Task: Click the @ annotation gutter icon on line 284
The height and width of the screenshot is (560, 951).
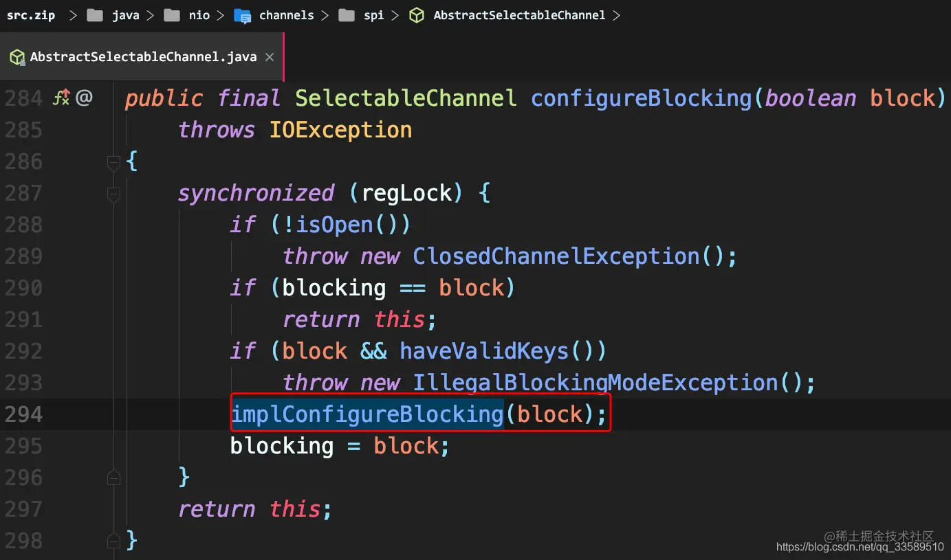Action: [x=84, y=98]
